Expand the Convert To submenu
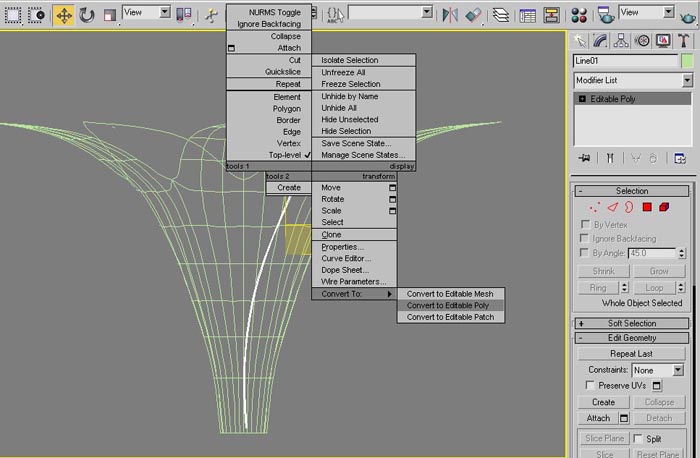The height and width of the screenshot is (458, 700). point(354,294)
